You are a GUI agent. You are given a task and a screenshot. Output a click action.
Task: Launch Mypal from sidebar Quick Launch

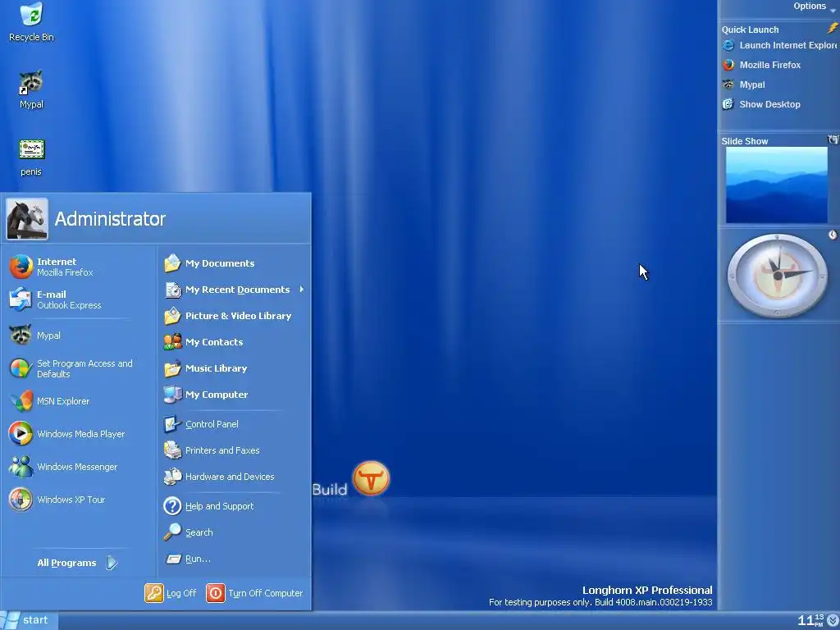[x=743, y=84]
